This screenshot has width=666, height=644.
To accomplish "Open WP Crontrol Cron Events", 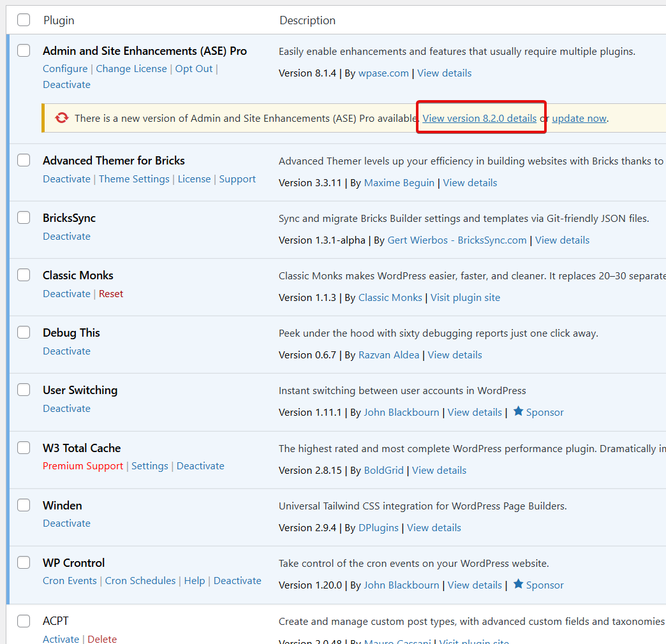I will 70,581.
